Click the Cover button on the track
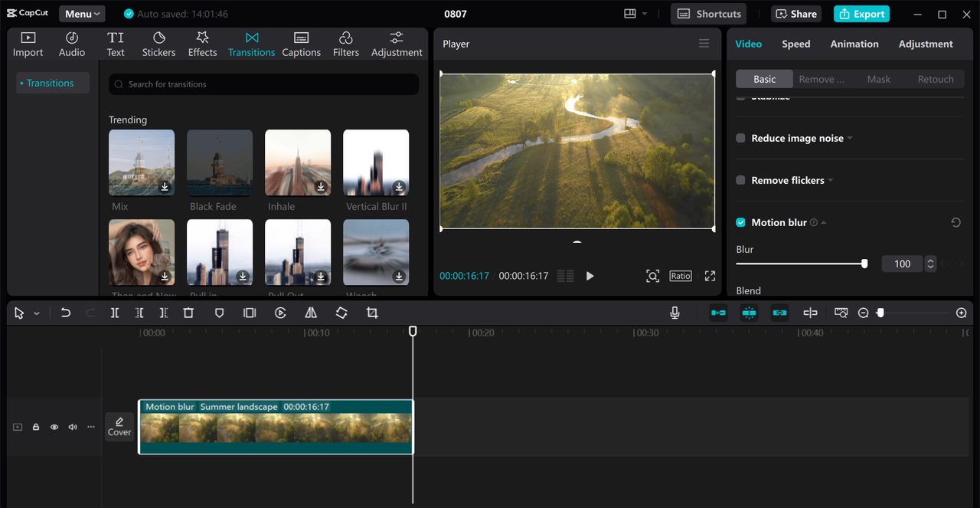This screenshot has height=508, width=980. point(119,427)
